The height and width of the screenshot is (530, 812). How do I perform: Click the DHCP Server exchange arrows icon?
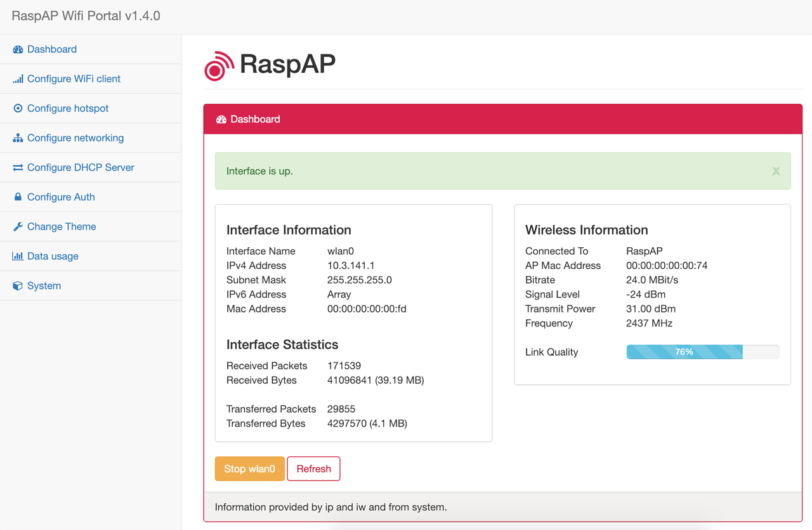18,167
